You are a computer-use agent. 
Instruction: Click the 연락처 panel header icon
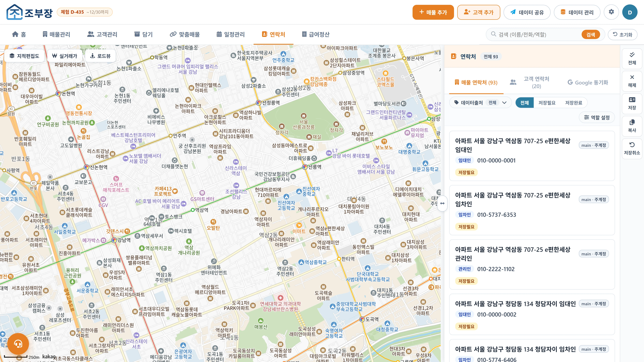click(453, 56)
